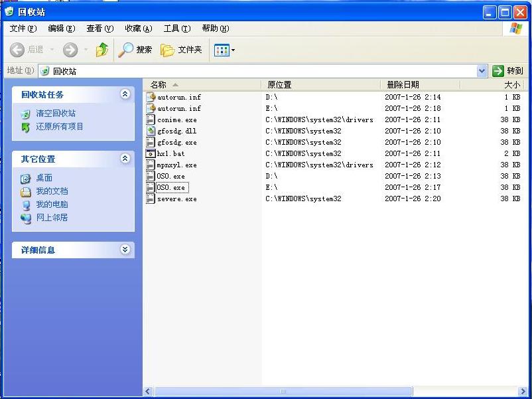Sort by the 大小 column header

[x=492, y=84]
